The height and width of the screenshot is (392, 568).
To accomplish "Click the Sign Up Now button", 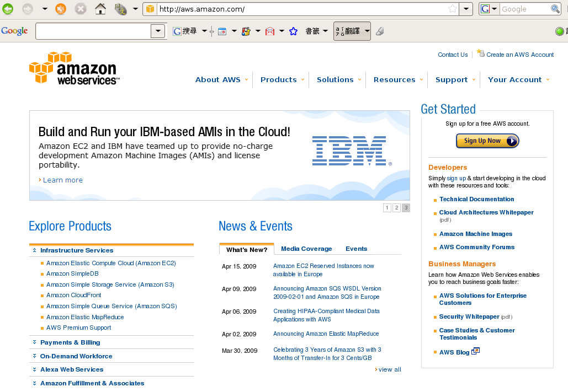I will [487, 141].
